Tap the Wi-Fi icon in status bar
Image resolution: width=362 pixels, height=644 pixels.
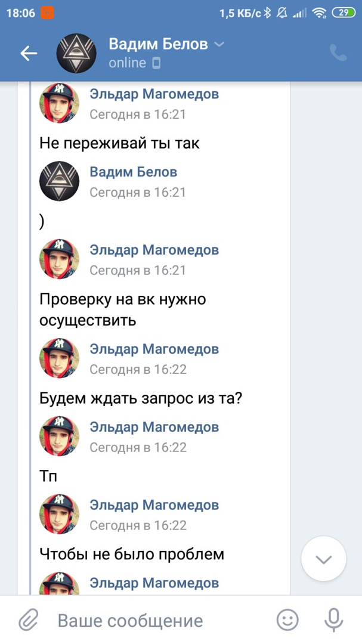pyautogui.click(x=319, y=13)
